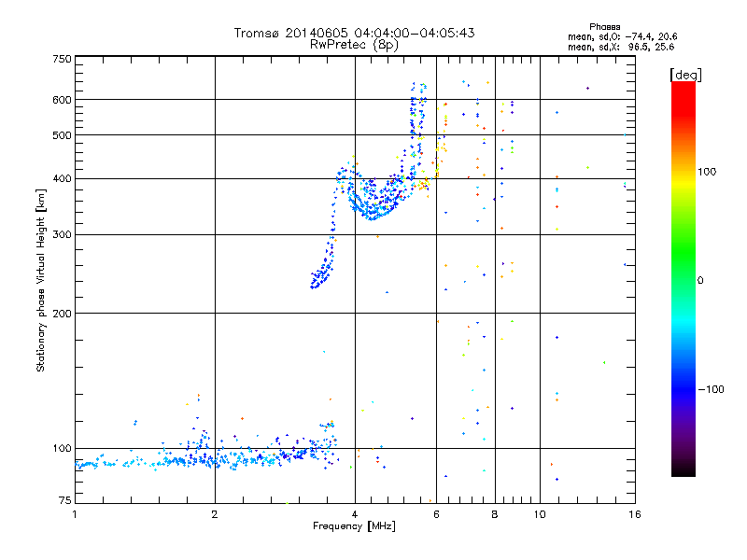Click the '[deg]' colorbar unit label

click(x=685, y=75)
